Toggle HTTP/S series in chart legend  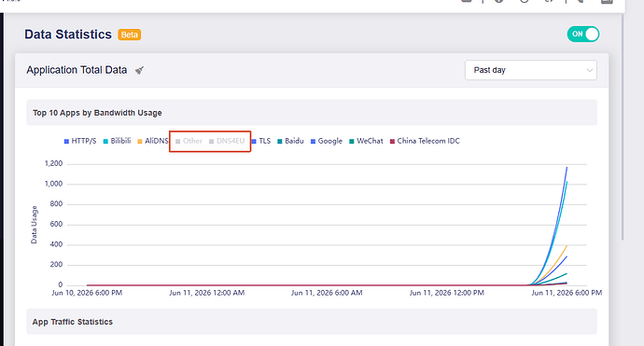[x=80, y=141]
